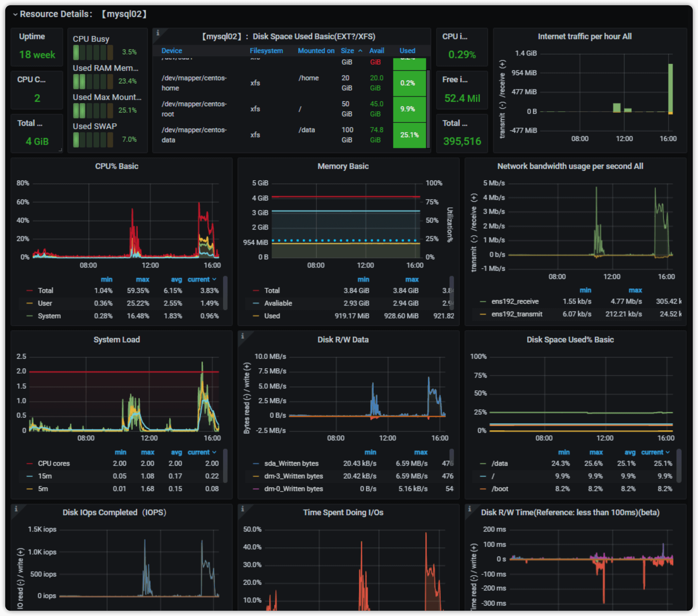Click the green 0.2% Used cell for centos-home
The width and height of the screenshot is (698, 616).
click(409, 83)
